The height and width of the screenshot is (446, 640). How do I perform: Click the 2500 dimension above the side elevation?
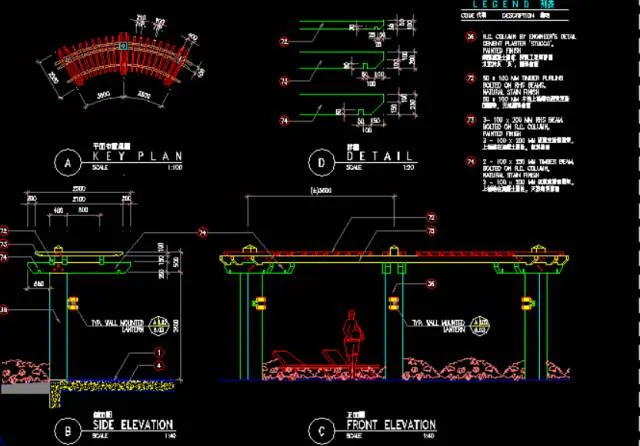point(79,189)
